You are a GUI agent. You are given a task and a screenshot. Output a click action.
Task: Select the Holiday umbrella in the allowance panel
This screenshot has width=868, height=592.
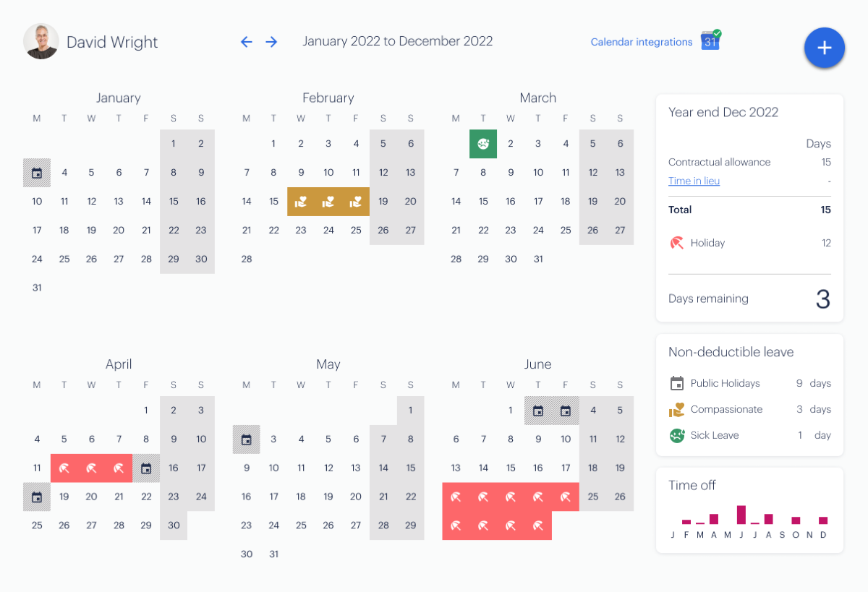[677, 243]
